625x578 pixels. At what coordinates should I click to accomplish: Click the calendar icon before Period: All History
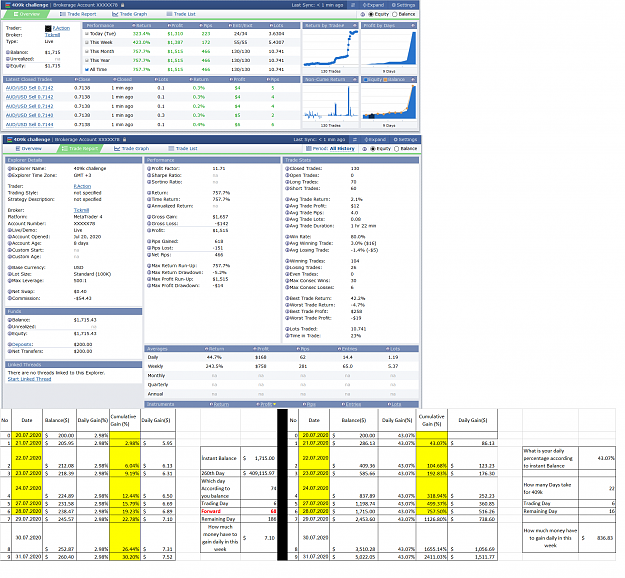309,149
